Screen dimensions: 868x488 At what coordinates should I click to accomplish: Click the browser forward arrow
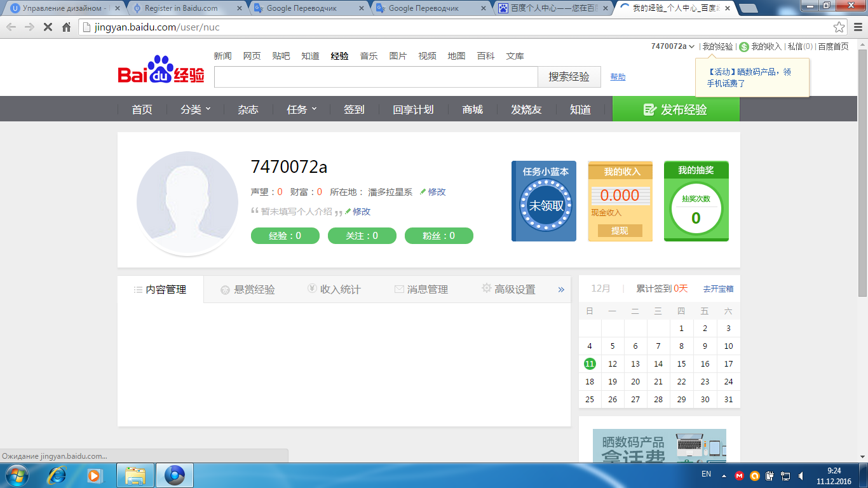click(x=29, y=27)
